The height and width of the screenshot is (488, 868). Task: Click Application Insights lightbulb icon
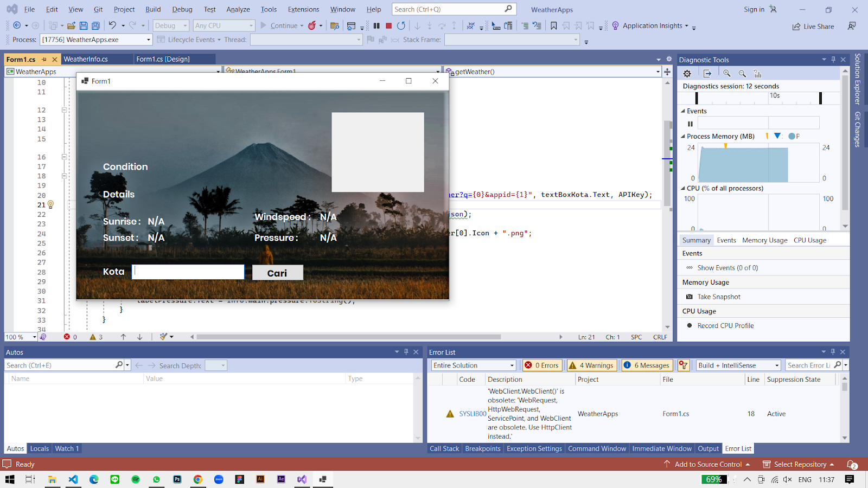pyautogui.click(x=615, y=25)
